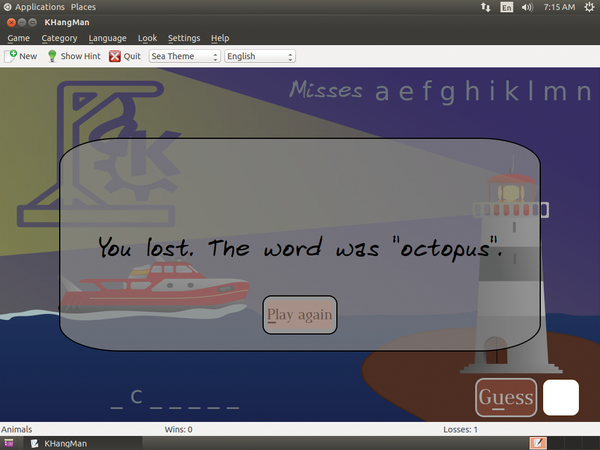Click the Misses label text

[x=326, y=90]
